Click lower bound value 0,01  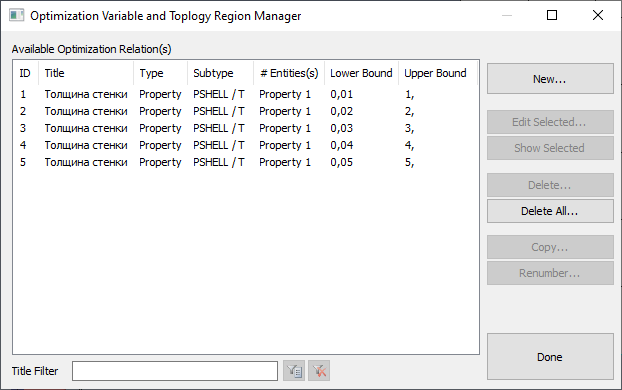click(x=342, y=94)
